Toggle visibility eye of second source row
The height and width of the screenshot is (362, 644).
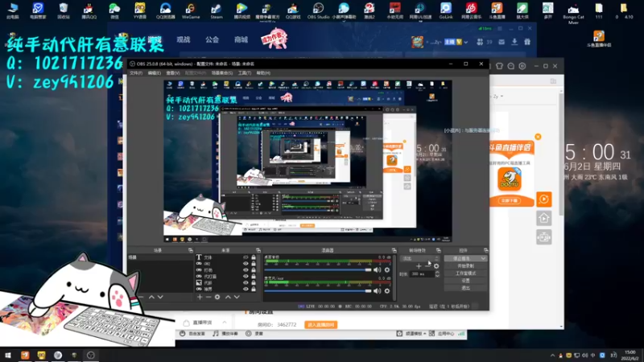click(x=246, y=264)
